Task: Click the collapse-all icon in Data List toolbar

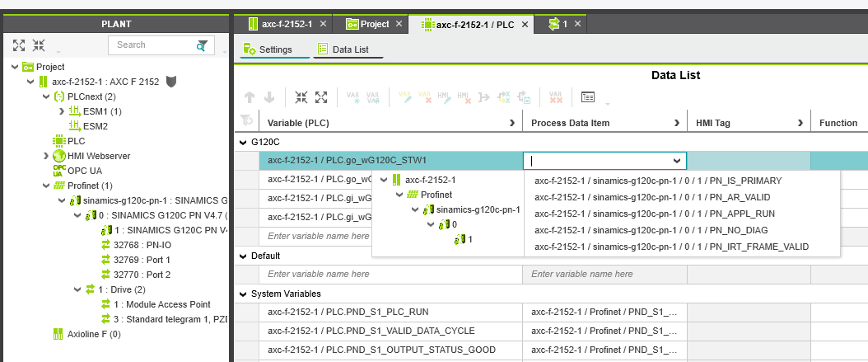Action: [301, 97]
